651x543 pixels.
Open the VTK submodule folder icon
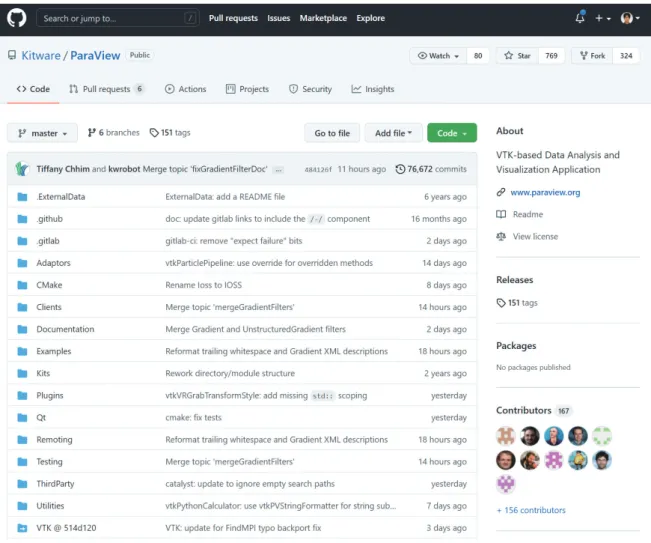coord(22,528)
